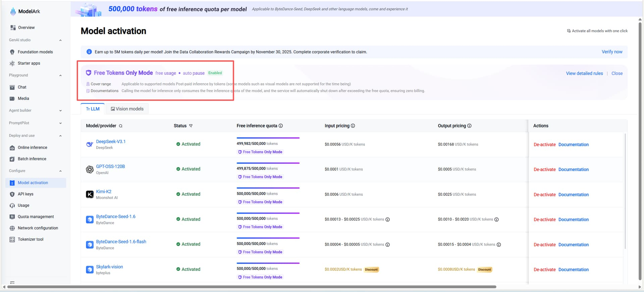Close the Free Tokens Only Mode banner
The height and width of the screenshot is (292, 644).
tap(617, 73)
